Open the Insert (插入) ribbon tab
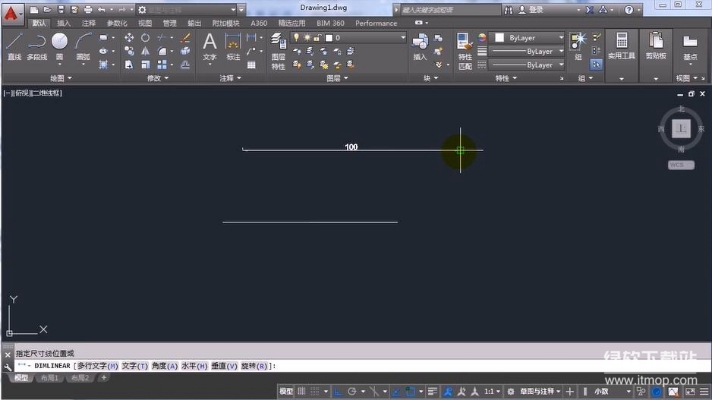 pos(64,23)
